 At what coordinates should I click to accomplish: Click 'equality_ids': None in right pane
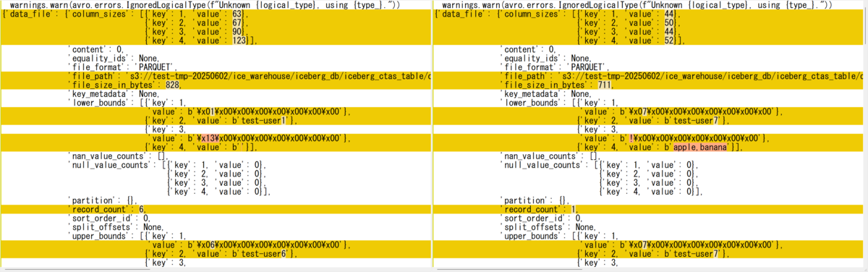pos(545,59)
